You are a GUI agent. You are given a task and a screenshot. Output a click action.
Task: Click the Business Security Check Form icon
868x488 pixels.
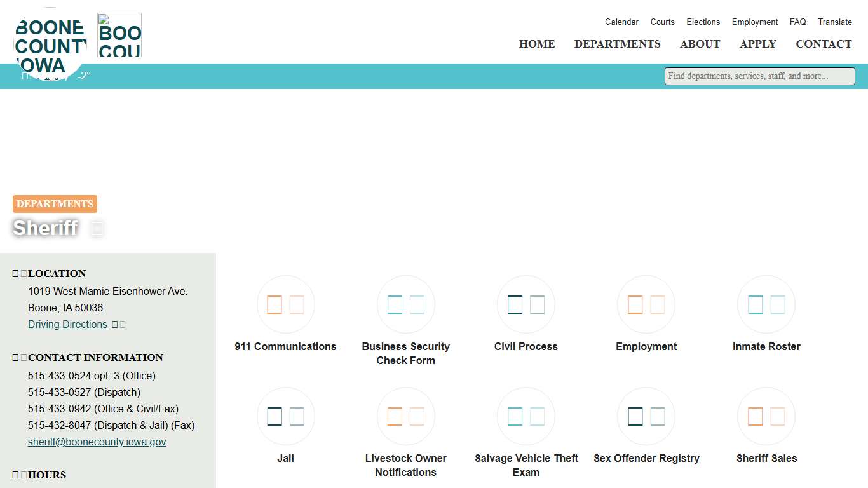405,305
